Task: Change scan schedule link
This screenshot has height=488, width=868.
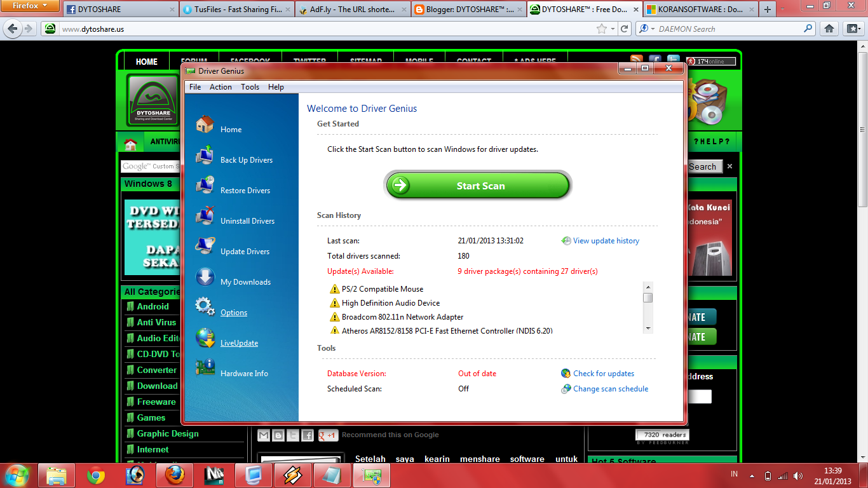Action: point(611,389)
